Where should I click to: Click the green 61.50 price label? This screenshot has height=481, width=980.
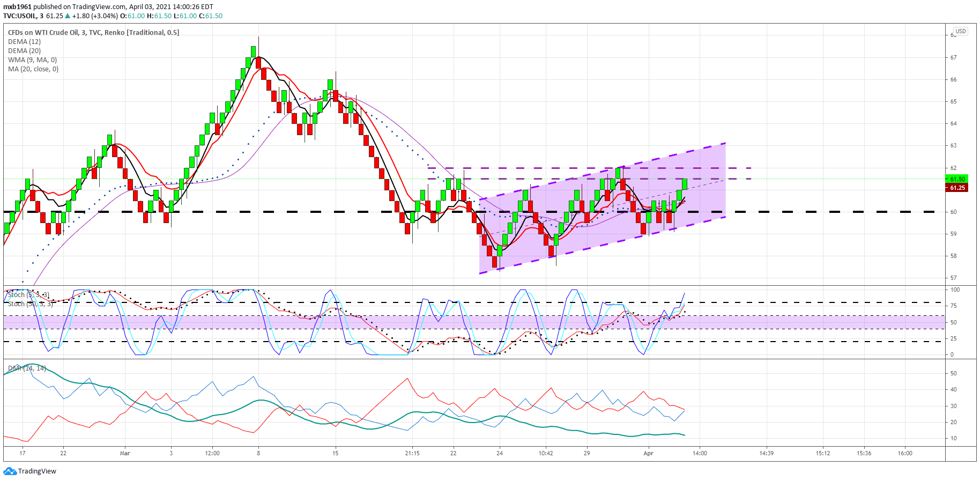[x=957, y=179]
